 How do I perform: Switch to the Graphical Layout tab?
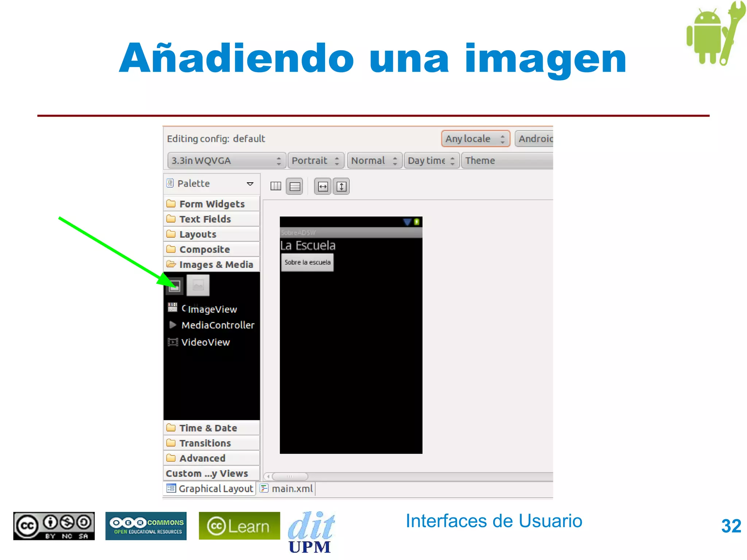[210, 489]
